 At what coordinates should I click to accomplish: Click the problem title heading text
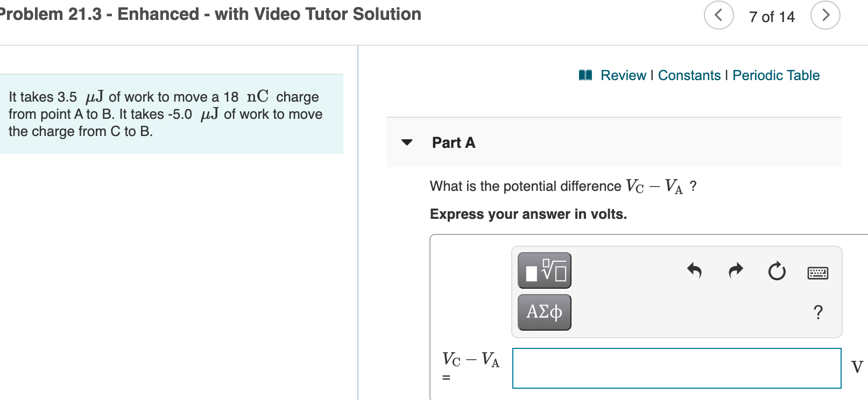pos(210,14)
